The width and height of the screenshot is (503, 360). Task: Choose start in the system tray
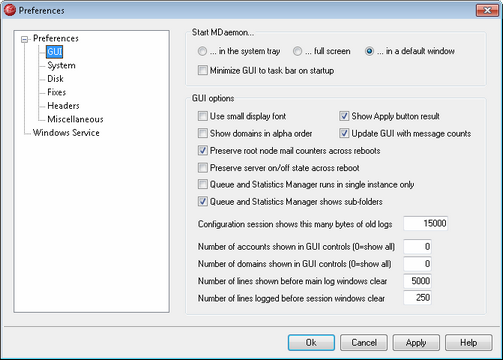(202, 51)
